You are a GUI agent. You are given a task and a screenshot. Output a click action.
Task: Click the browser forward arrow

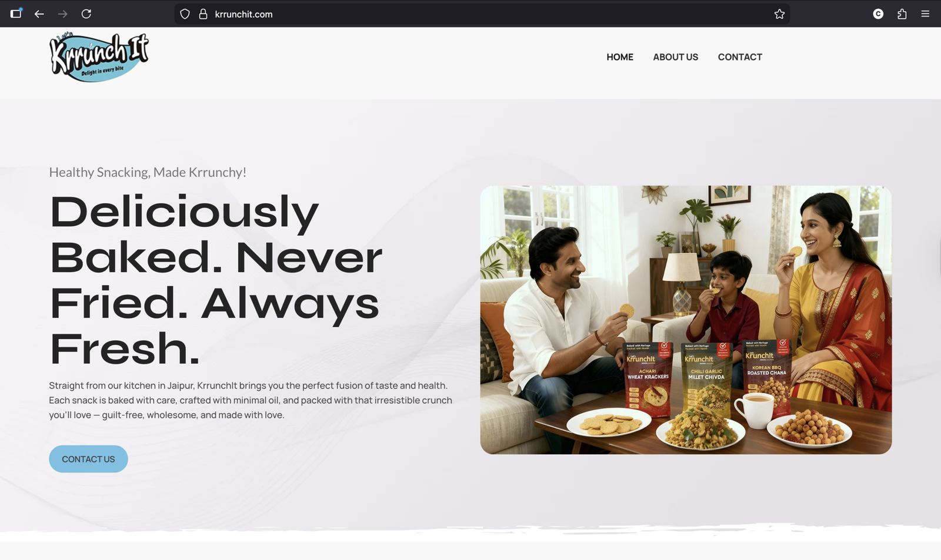[62, 14]
